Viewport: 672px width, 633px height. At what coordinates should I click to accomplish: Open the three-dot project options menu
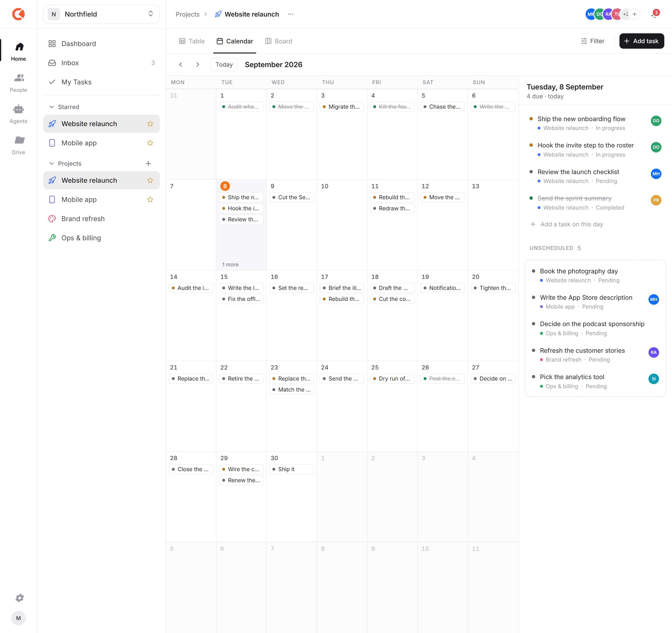tap(291, 14)
